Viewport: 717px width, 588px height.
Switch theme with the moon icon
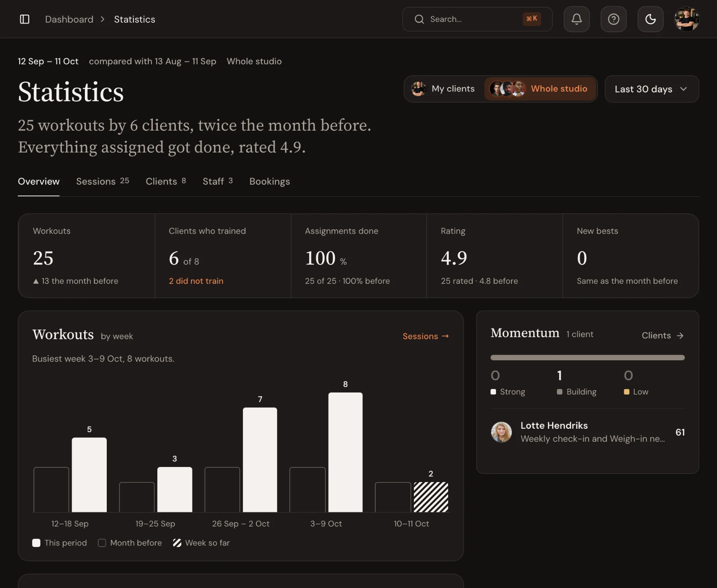650,19
